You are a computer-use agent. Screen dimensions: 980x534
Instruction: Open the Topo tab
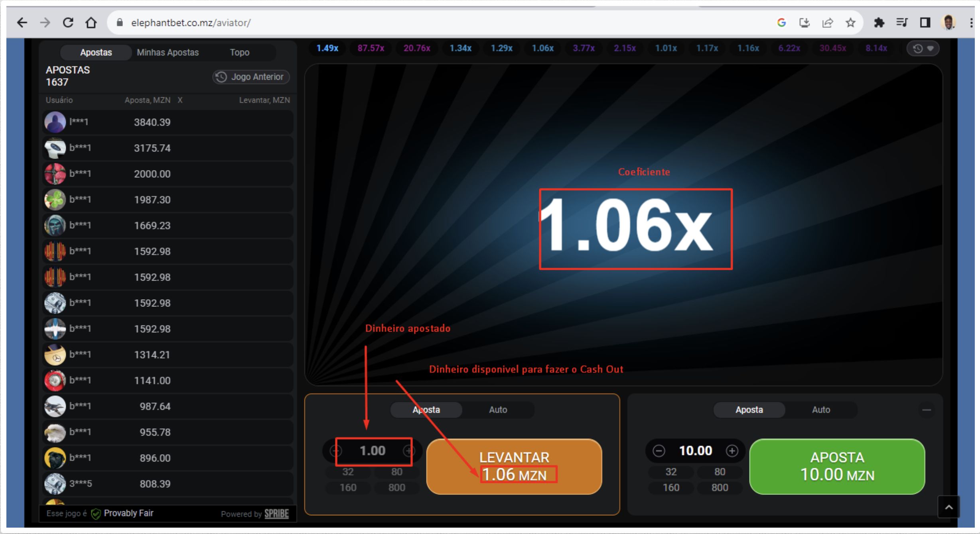[239, 52]
